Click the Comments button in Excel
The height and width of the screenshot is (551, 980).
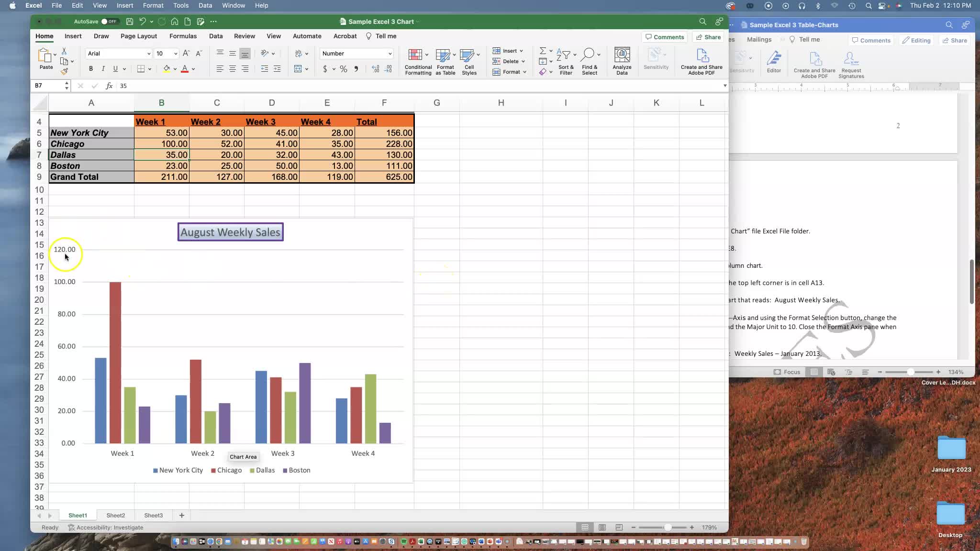tap(665, 37)
